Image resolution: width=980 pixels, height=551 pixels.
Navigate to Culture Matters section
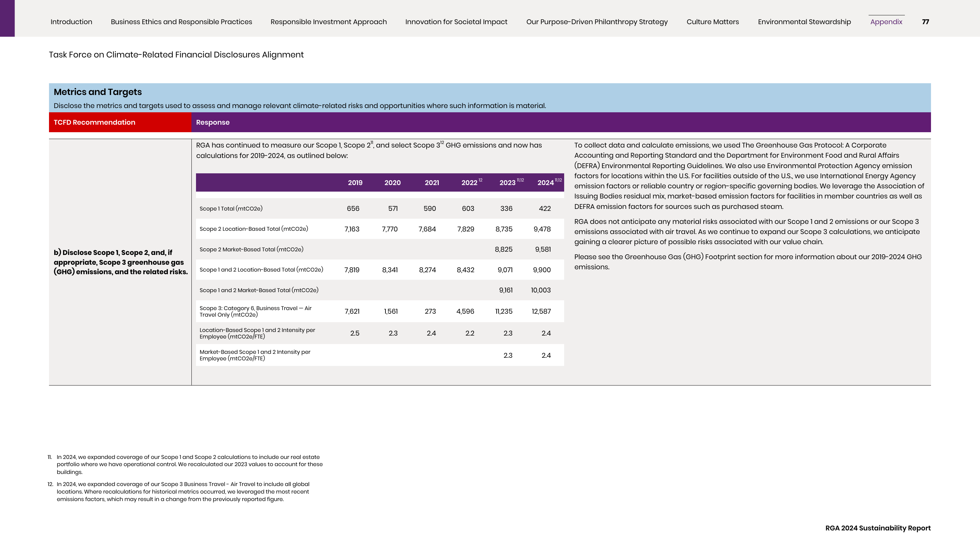[x=712, y=22]
